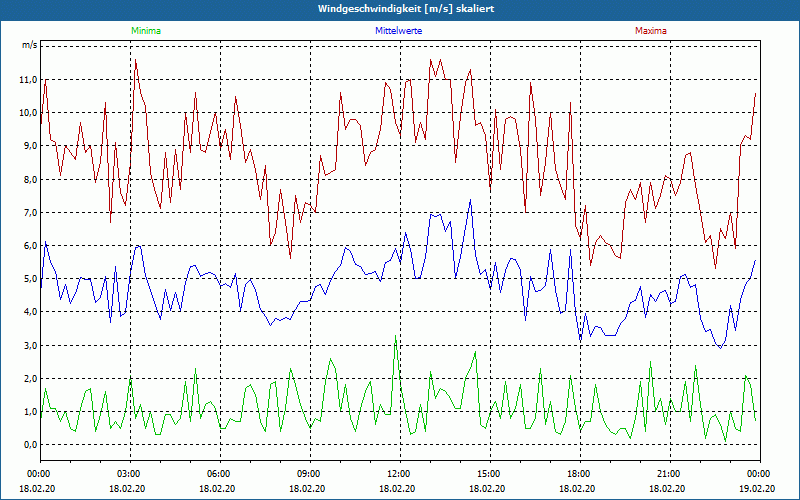The height and width of the screenshot is (500, 800).
Task: Click the 2,0 y-axis value
Action: click(x=30, y=379)
